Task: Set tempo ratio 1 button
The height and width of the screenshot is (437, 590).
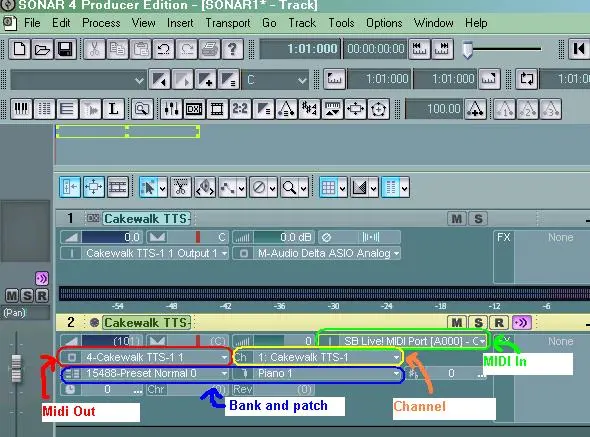Action: click(x=505, y=109)
